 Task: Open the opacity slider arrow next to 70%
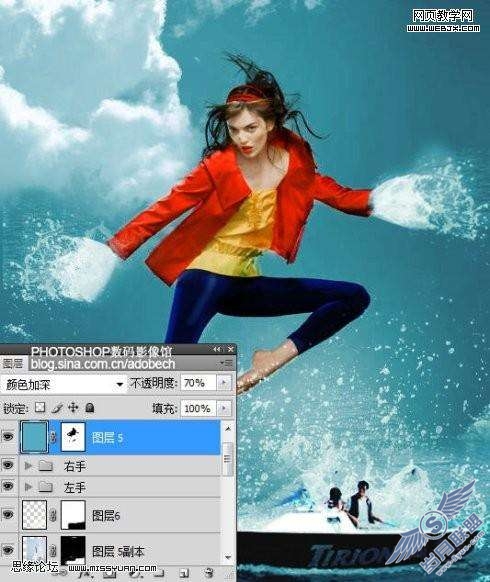[x=224, y=383]
